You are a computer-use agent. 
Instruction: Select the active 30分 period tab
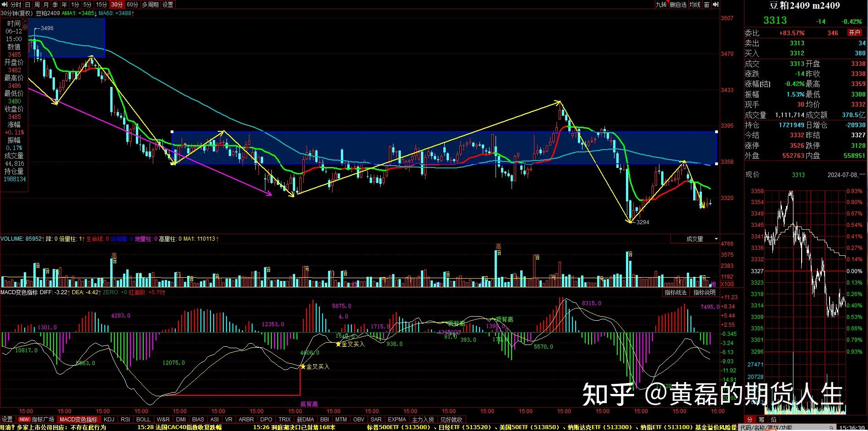click(117, 5)
